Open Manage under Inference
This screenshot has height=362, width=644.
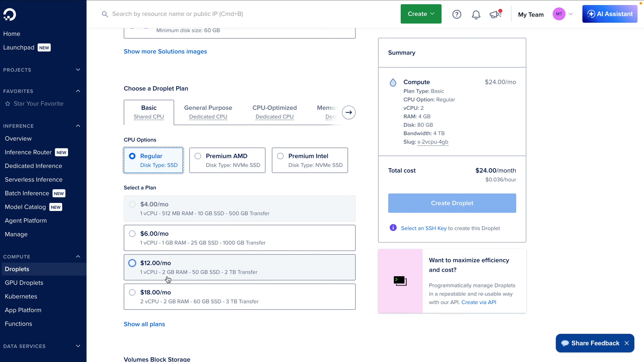pyautogui.click(x=16, y=234)
